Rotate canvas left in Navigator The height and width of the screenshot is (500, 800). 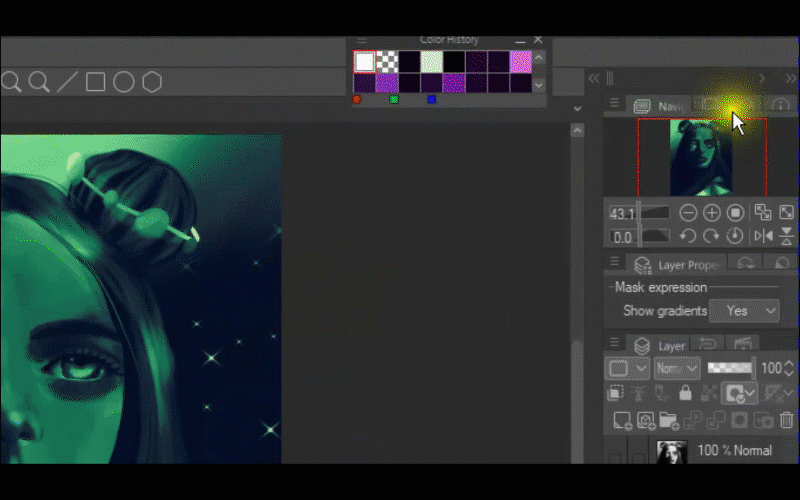[x=688, y=236]
